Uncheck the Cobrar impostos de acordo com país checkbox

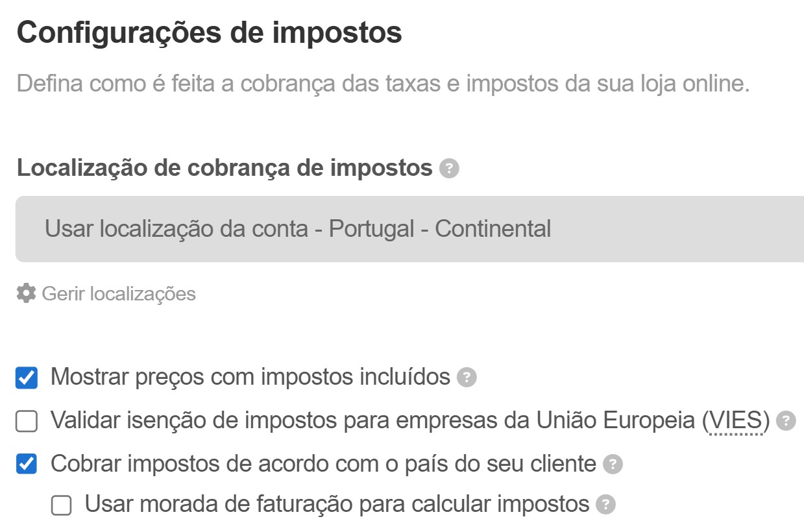[x=27, y=465]
